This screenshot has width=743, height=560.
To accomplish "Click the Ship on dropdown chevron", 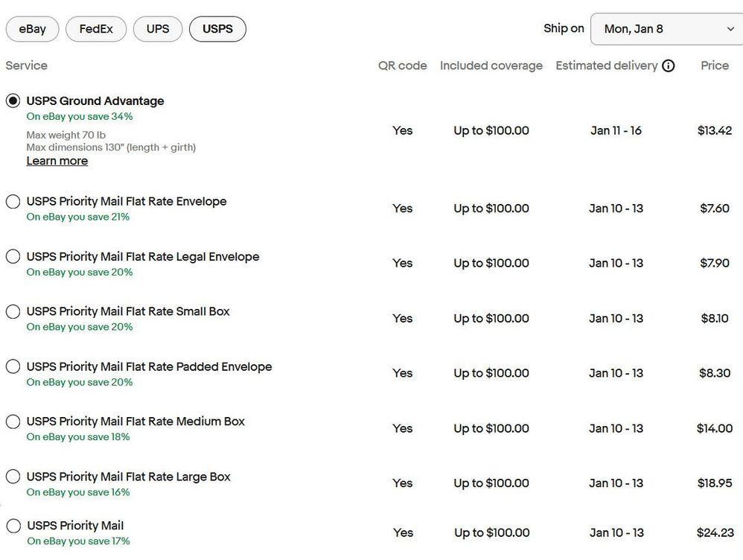I will pyautogui.click(x=730, y=29).
